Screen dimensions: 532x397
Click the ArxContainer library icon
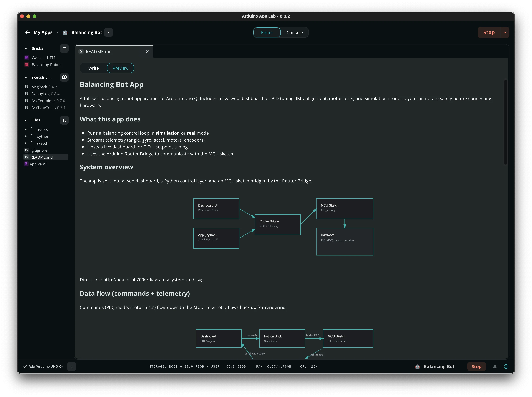[x=26, y=101]
